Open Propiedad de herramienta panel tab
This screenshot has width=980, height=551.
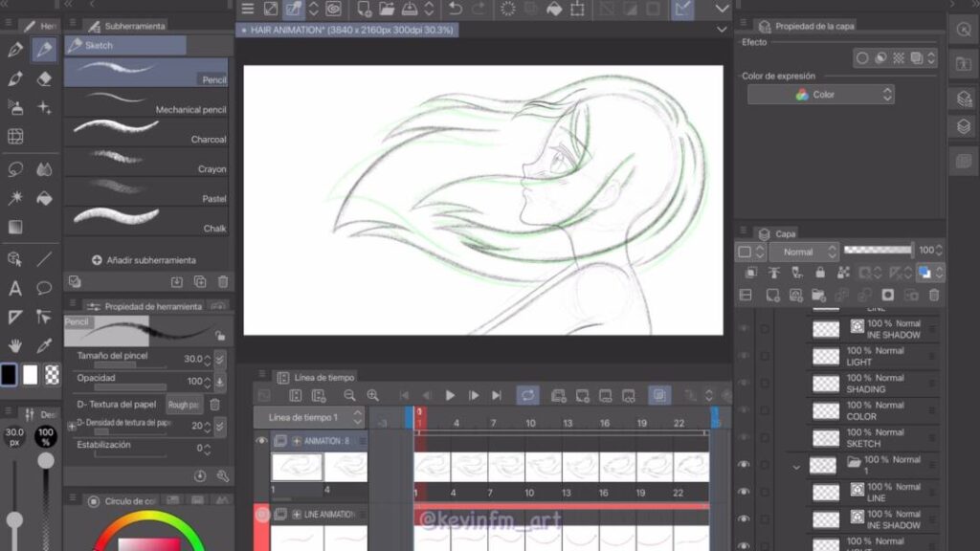tap(145, 306)
